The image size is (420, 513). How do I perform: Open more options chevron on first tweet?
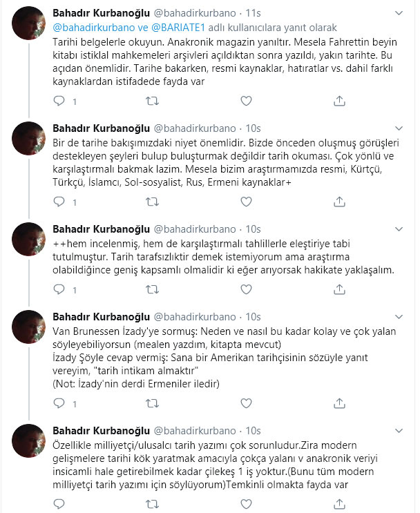click(x=401, y=13)
